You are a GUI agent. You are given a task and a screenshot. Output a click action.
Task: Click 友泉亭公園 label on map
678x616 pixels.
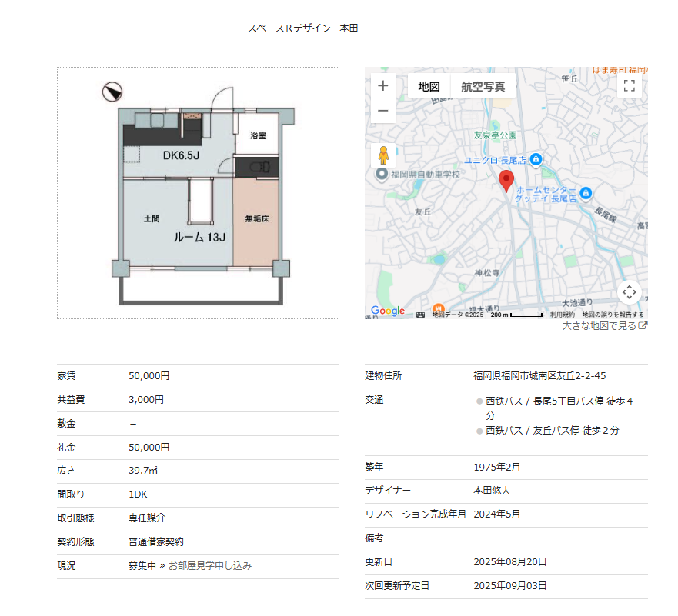[495, 135]
